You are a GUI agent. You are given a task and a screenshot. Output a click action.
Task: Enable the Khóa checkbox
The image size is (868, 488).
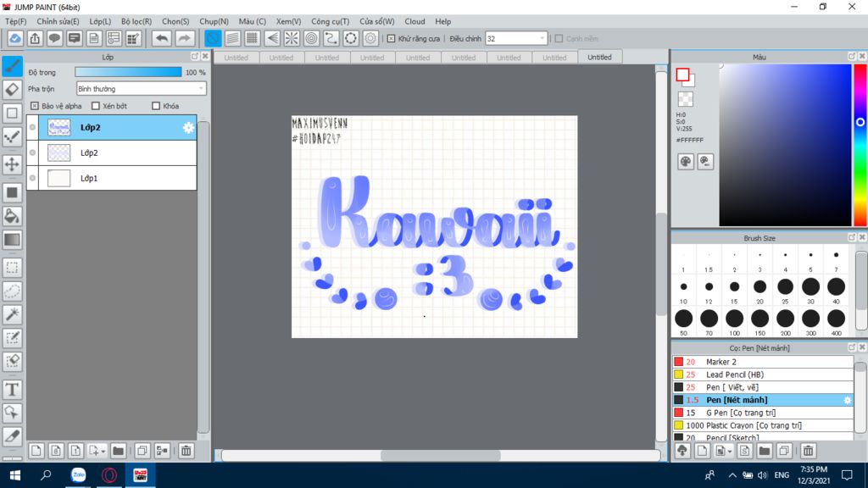[156, 106]
